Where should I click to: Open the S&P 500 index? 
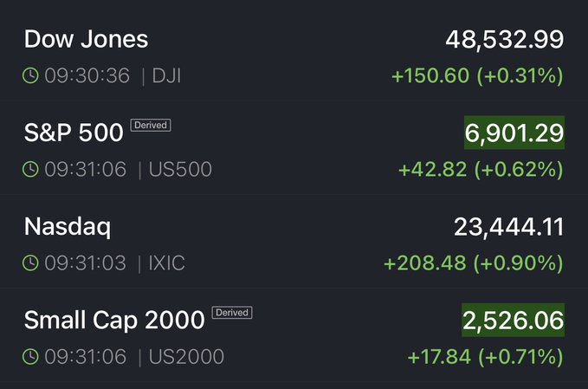click(74, 133)
